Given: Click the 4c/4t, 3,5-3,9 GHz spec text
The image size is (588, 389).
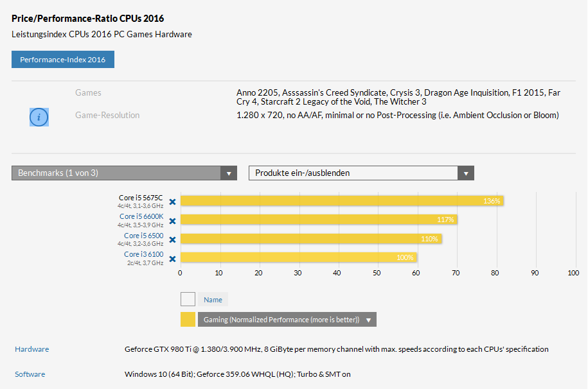Looking at the screenshot, I should [x=140, y=225].
